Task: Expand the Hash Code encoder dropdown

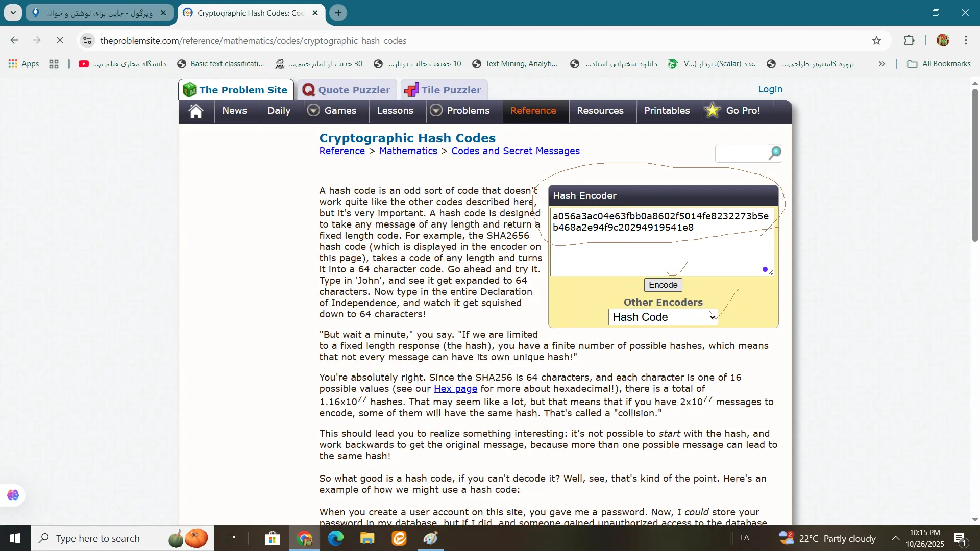Action: coord(663,317)
